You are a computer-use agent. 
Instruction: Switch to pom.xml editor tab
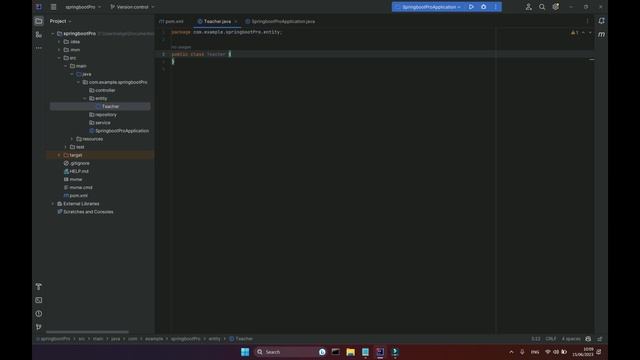pyautogui.click(x=172, y=21)
